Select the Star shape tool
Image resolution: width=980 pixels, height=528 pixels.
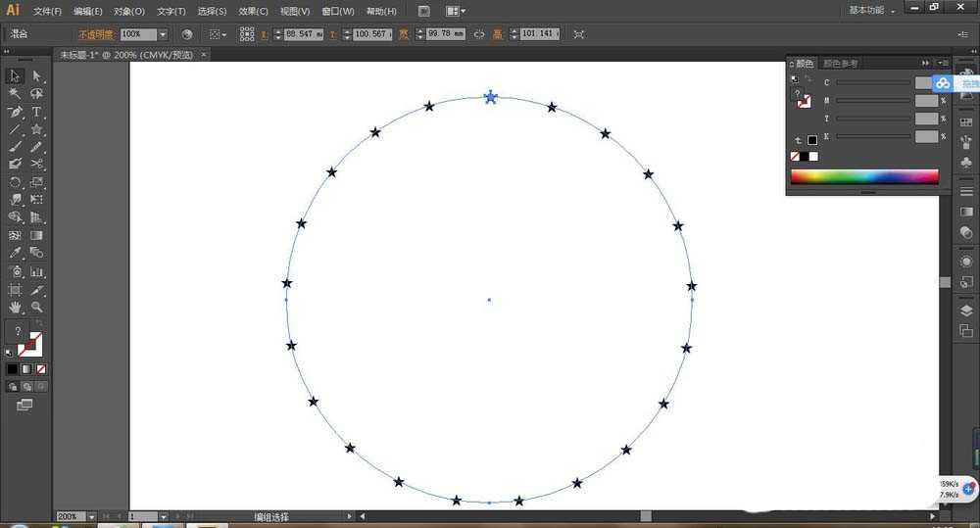point(37,129)
